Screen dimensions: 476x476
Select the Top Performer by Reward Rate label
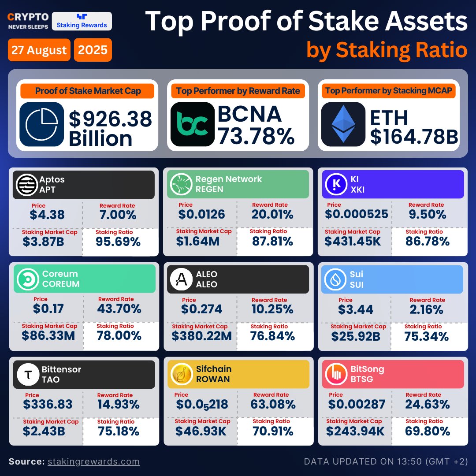click(238, 91)
